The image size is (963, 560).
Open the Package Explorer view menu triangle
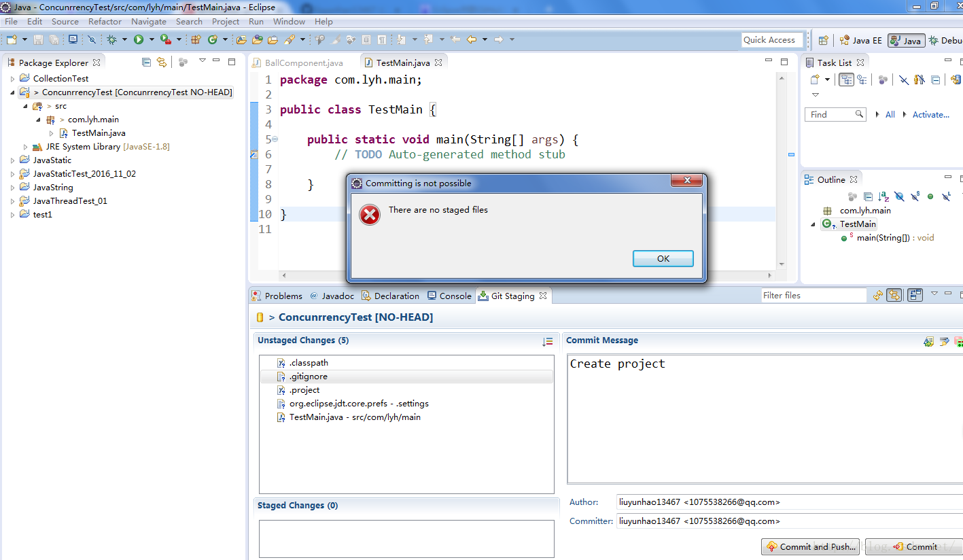coord(202,61)
